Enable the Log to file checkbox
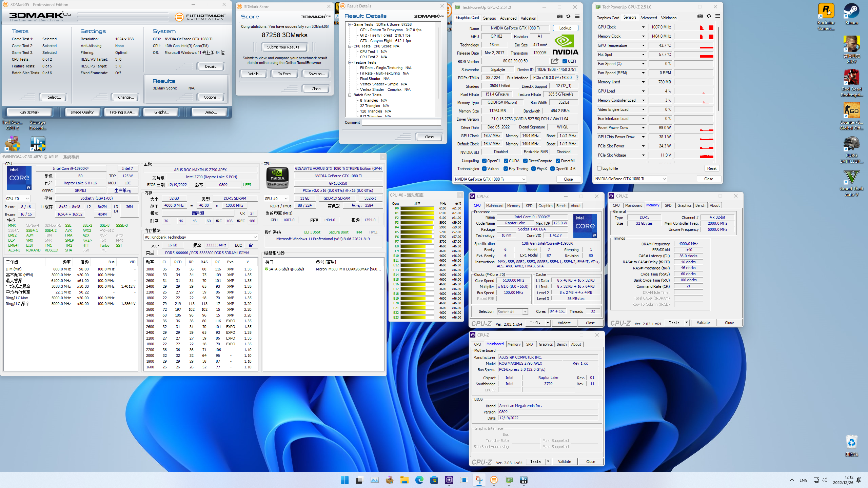 tap(599, 168)
